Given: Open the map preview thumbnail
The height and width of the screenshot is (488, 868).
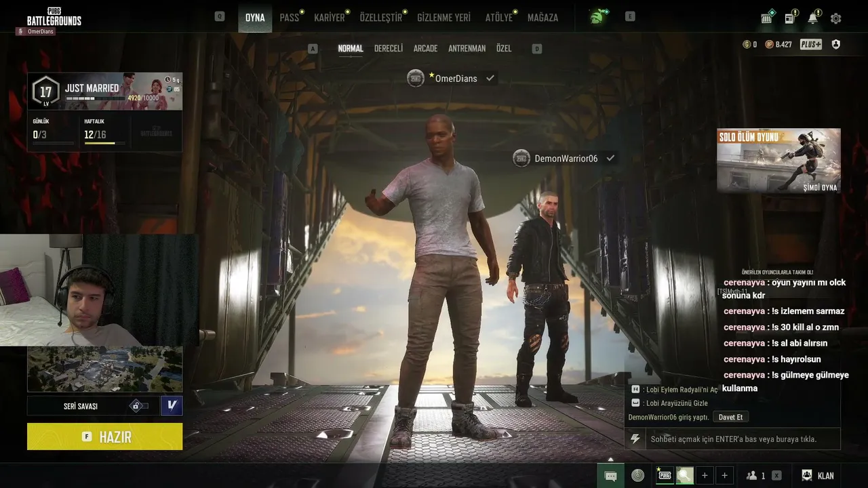Looking at the screenshot, I should point(105,369).
